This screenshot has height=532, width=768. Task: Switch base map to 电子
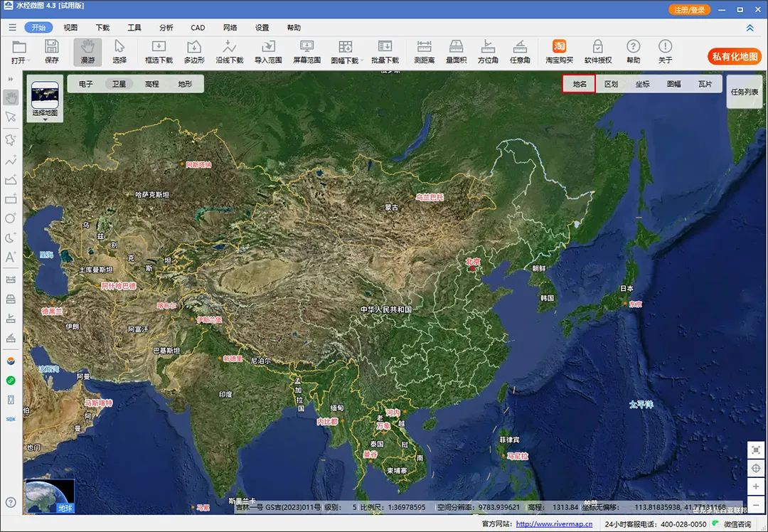pos(86,84)
